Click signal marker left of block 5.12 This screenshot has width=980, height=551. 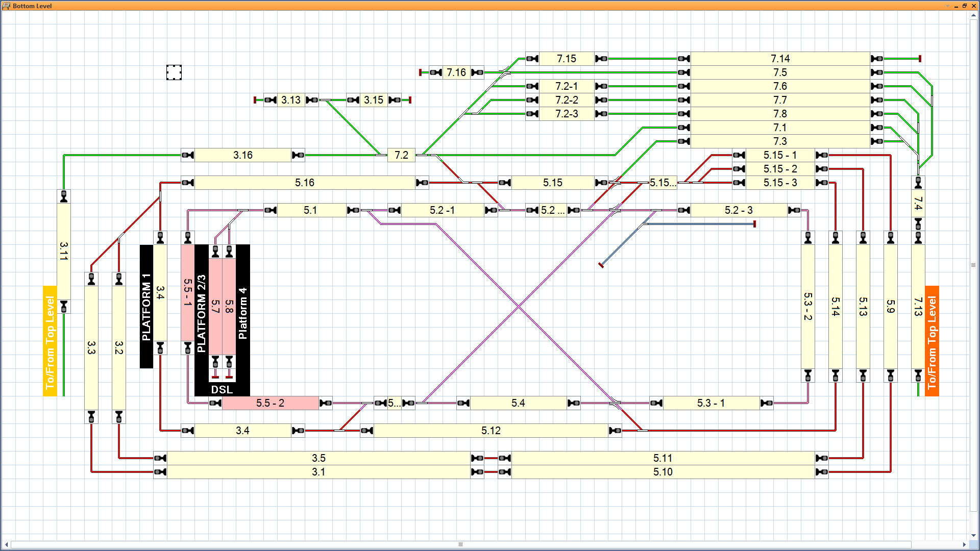pyautogui.click(x=366, y=431)
